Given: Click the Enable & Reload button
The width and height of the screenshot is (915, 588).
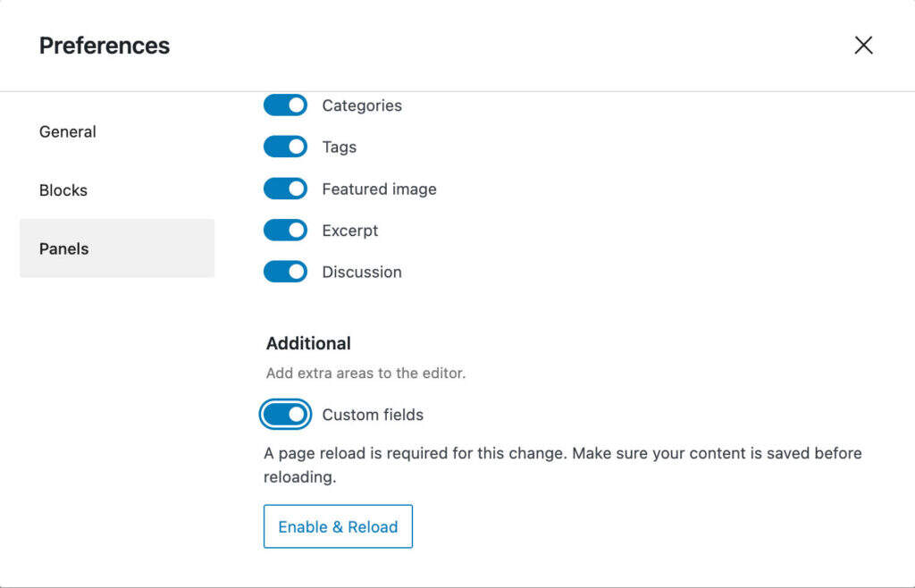Looking at the screenshot, I should coord(338,526).
